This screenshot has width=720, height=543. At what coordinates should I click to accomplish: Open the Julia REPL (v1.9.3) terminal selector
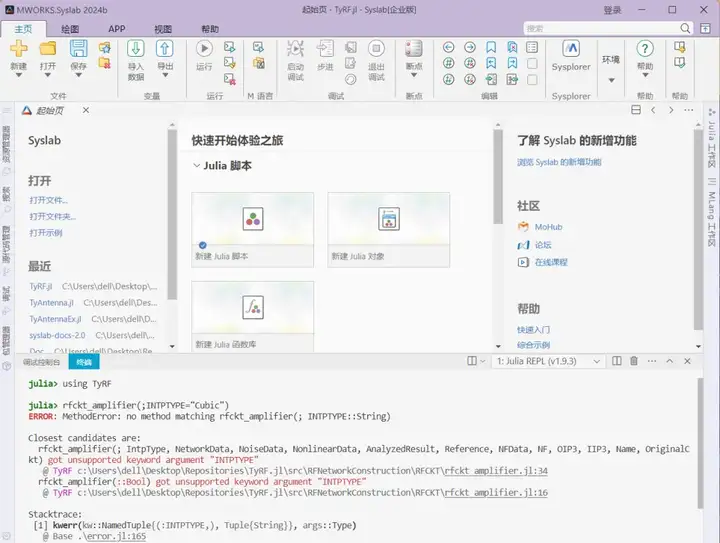click(548, 361)
